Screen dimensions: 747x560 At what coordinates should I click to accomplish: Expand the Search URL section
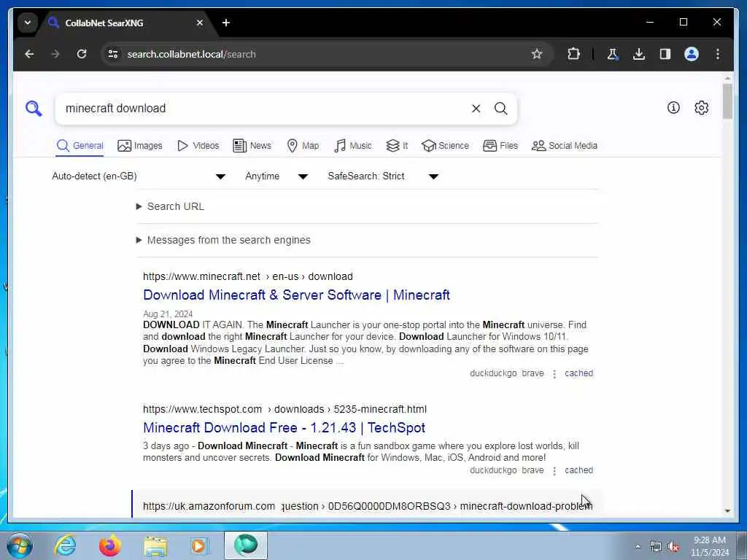coord(171,206)
